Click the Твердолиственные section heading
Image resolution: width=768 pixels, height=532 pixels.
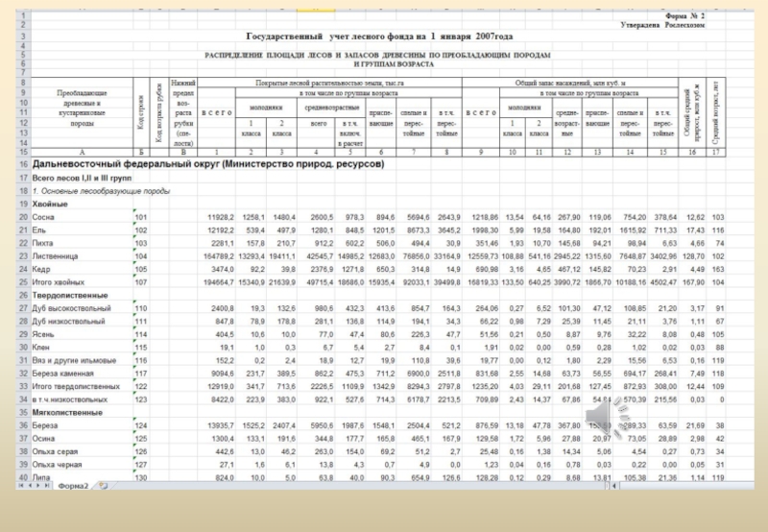coord(67,296)
